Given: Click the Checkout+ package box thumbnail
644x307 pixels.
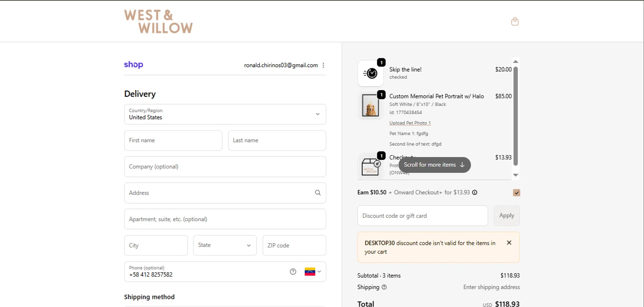Looking at the screenshot, I should 371,166.
